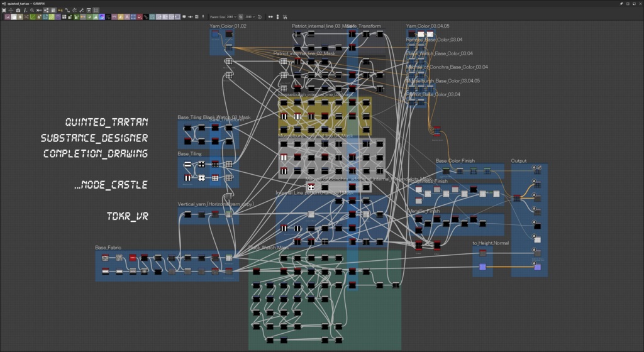This screenshot has height=352, width=644.
Task: Add a Curve node from the toolbar
Action: coord(33,17)
